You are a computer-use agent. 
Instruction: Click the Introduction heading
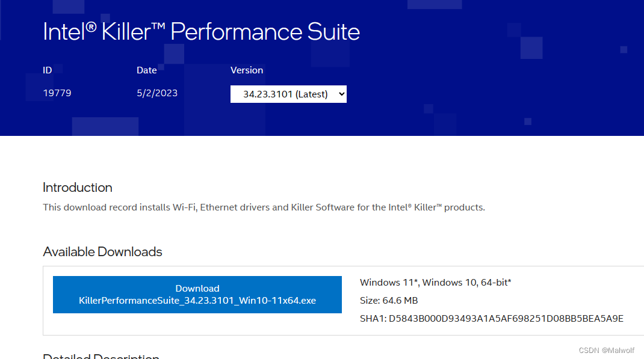coord(78,188)
